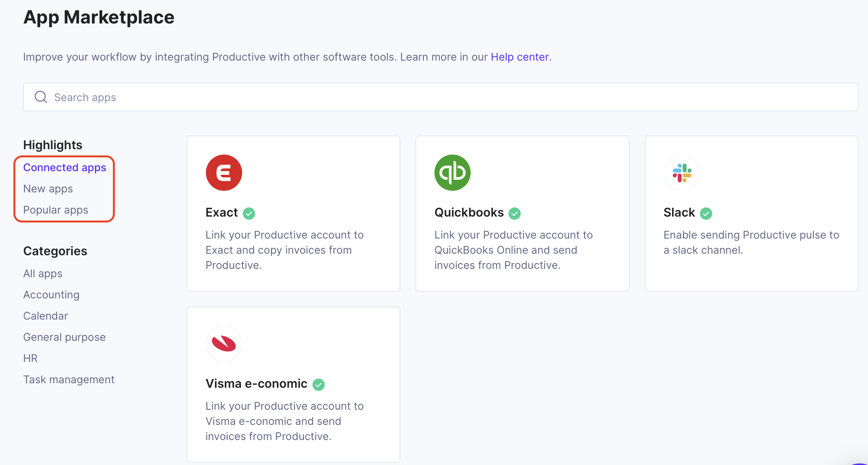Viewport: 868px width, 465px height.
Task: Select Connected apps in Highlights
Action: tap(65, 167)
